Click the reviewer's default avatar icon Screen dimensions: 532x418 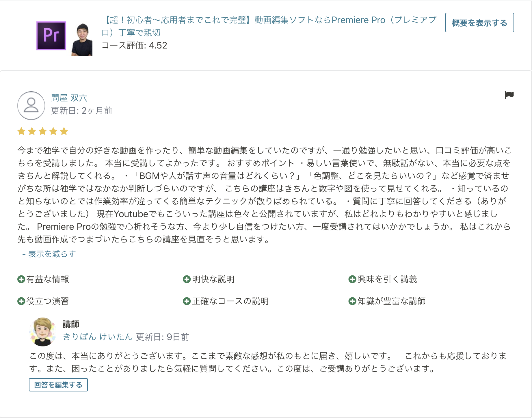point(31,106)
